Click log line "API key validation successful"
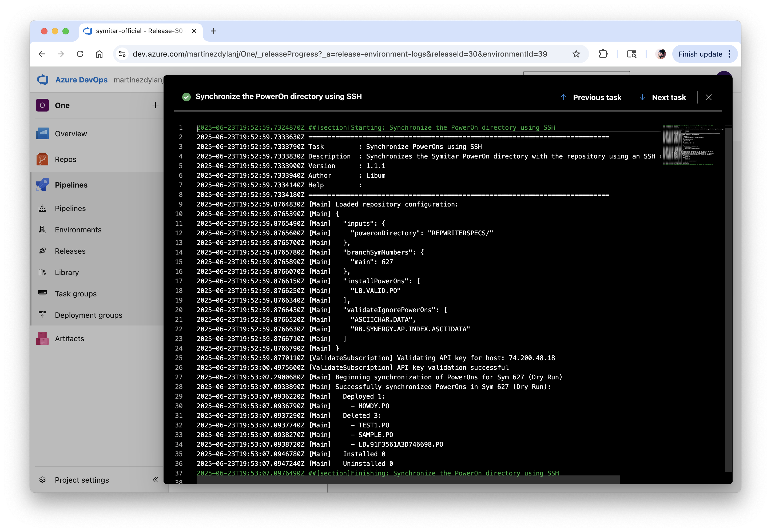 coord(353,367)
